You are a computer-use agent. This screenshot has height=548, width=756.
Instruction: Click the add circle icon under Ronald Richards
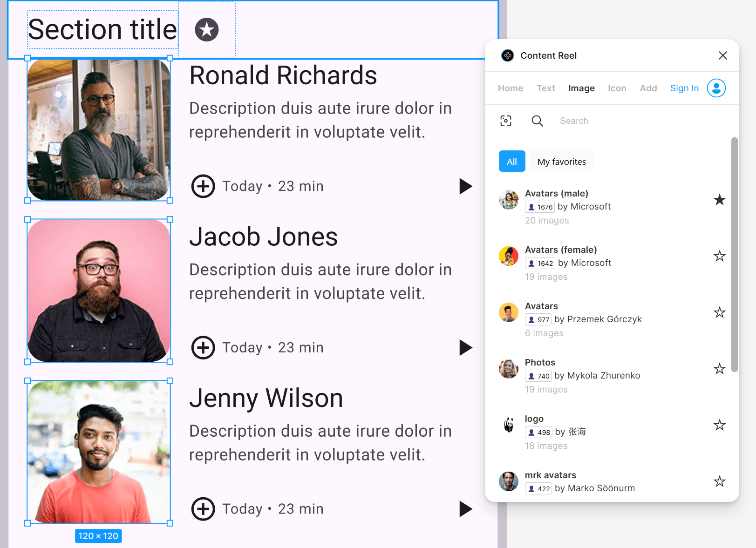(203, 186)
